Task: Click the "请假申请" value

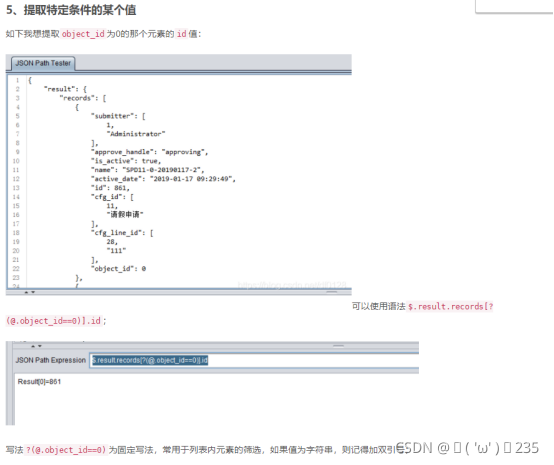Action: click(x=125, y=214)
